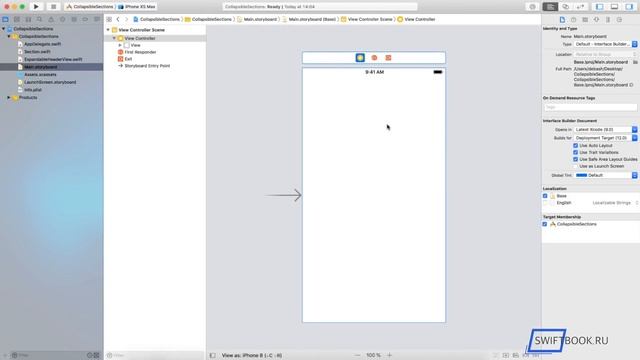Enable the English localization checkbox
Image resolution: width=640 pixels, height=360 pixels.
point(545,203)
